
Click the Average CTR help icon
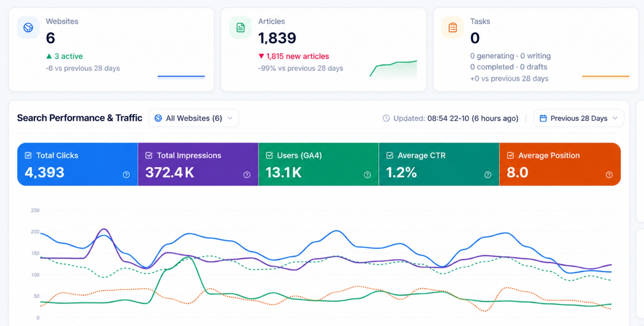tap(488, 175)
